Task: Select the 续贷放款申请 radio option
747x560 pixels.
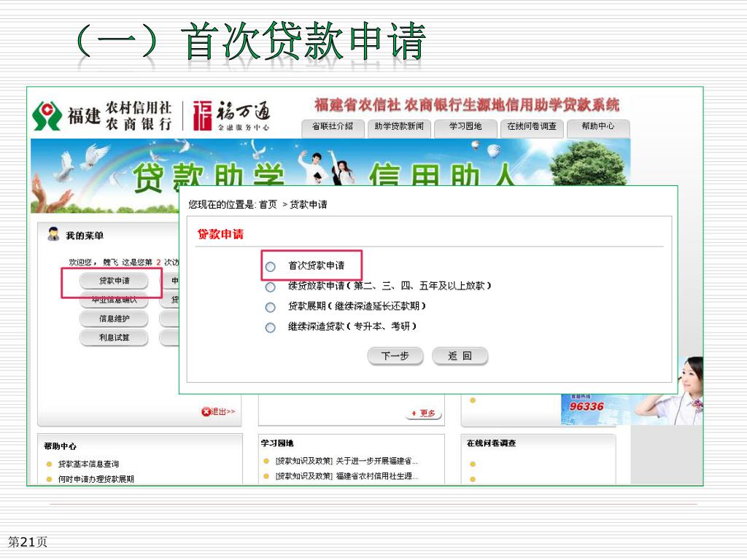Action: point(270,287)
